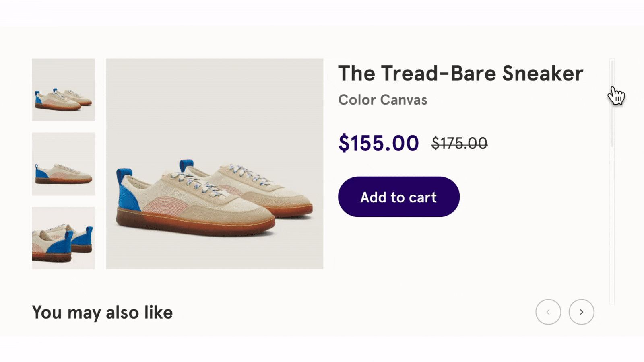Select the first thumbnail showing both sneakers
This screenshot has width=644, height=362.
pyautogui.click(x=63, y=90)
